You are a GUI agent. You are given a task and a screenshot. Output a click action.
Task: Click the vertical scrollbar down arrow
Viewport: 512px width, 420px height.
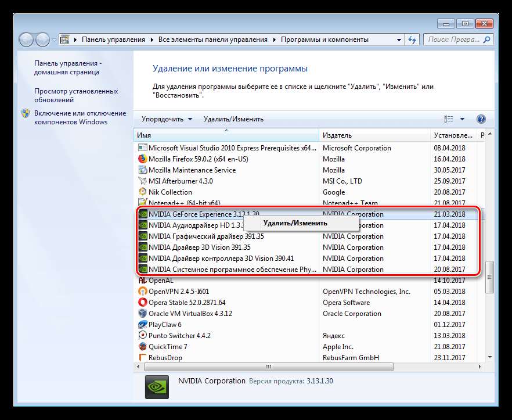point(490,357)
